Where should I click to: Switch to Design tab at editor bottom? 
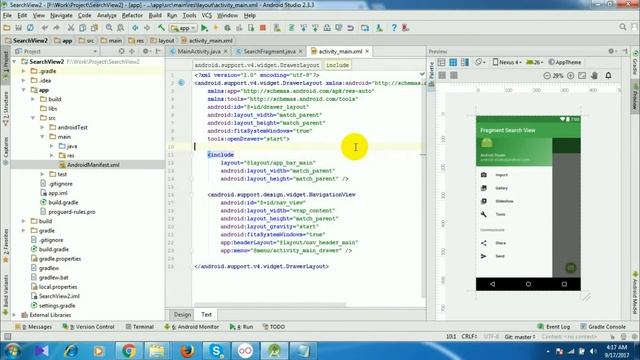(x=182, y=315)
